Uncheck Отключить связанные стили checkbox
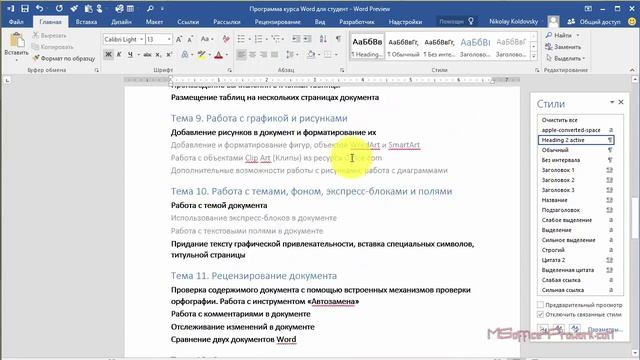 pyautogui.click(x=540, y=315)
